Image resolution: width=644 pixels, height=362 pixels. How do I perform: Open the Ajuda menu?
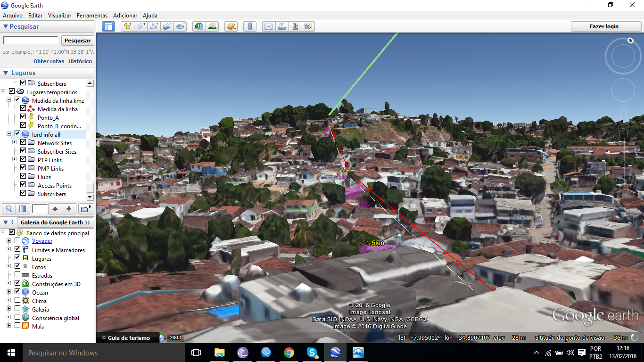pyautogui.click(x=150, y=16)
